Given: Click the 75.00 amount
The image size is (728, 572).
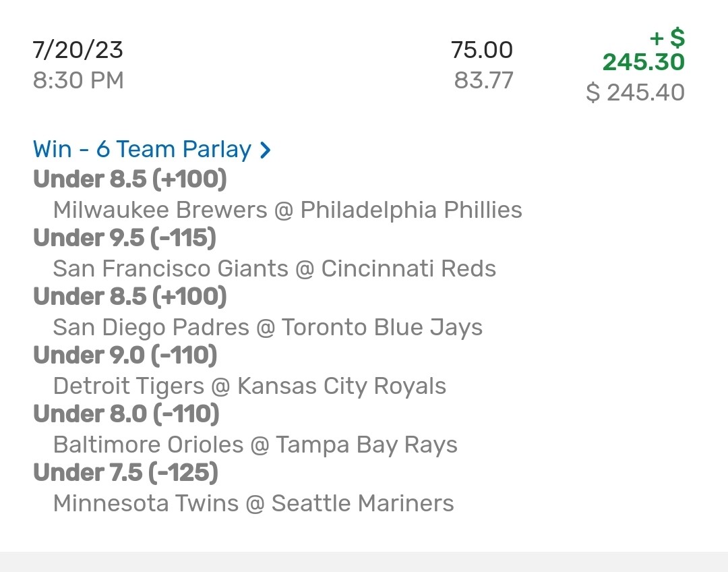Looking at the screenshot, I should [x=482, y=50].
